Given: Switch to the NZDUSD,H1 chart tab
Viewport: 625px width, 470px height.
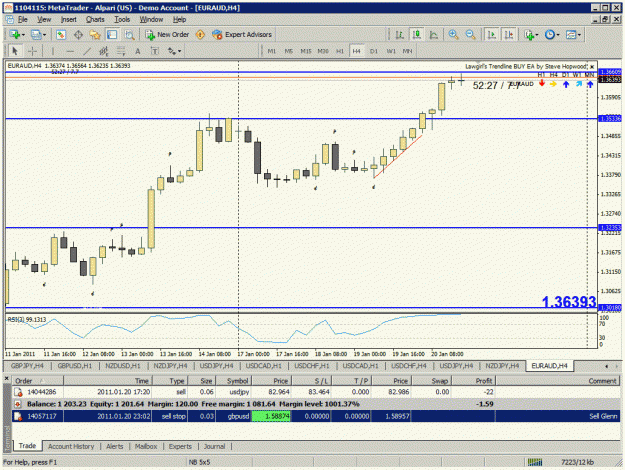Looking at the screenshot, I should coord(123,366).
